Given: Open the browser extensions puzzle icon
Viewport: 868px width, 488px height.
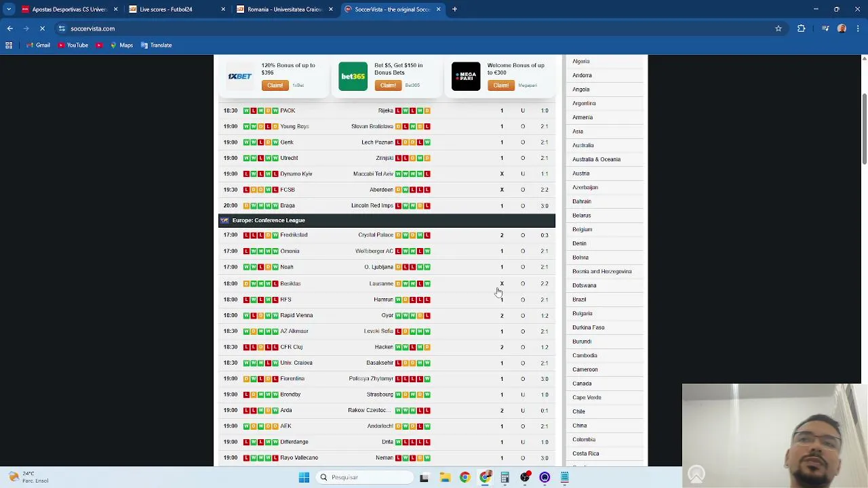Looking at the screenshot, I should pos(802,28).
